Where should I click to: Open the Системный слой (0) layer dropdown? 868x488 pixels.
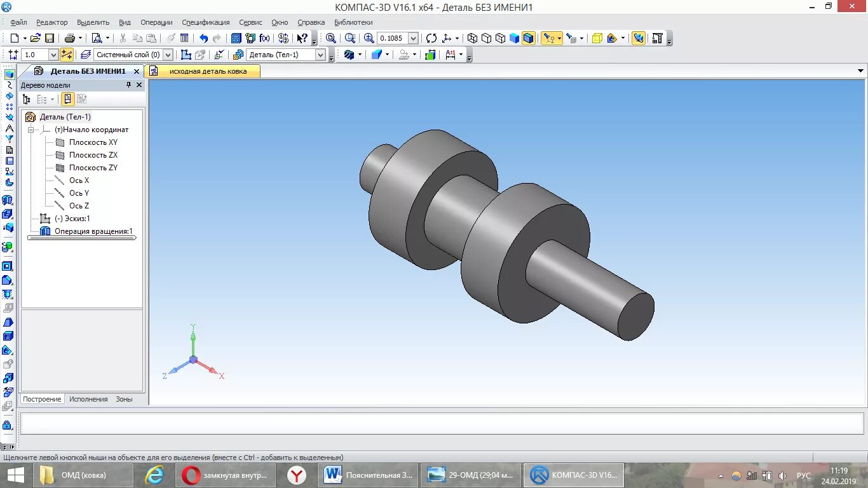[x=168, y=55]
